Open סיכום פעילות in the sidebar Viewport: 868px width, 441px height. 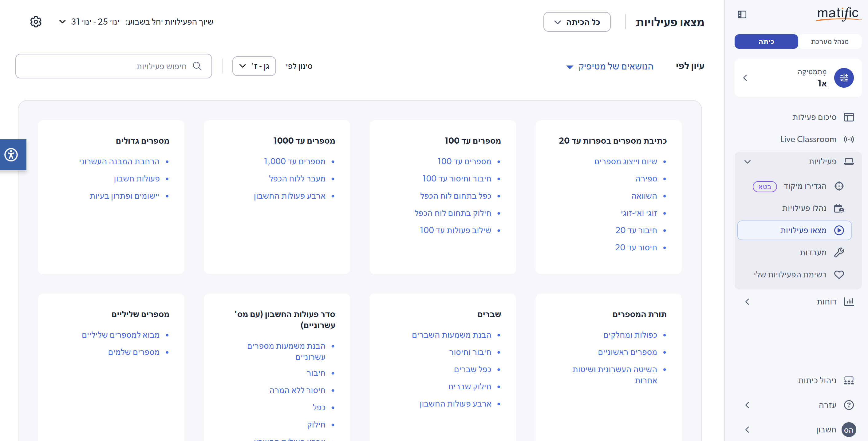[814, 117]
